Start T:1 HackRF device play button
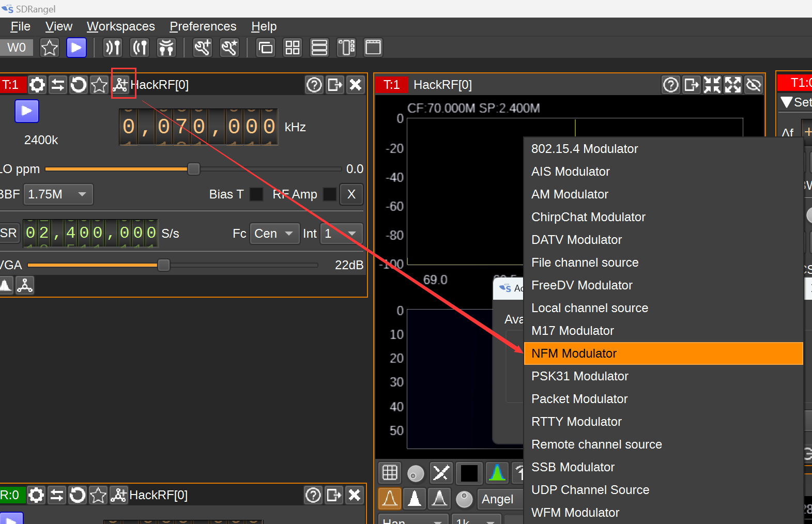 coord(27,111)
